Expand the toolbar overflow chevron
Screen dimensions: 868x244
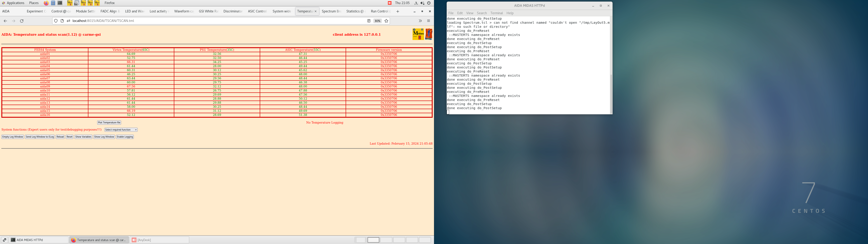[420, 21]
